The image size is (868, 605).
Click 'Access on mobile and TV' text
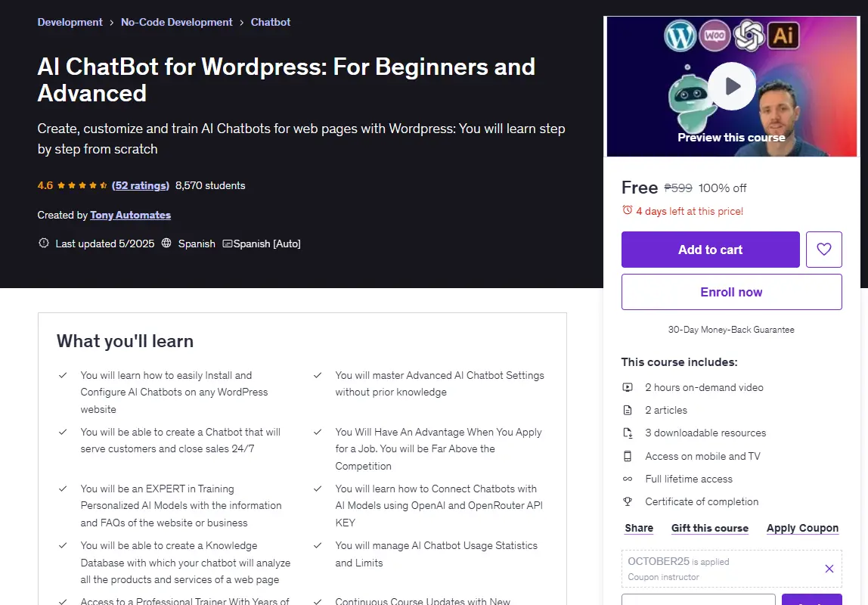click(702, 456)
